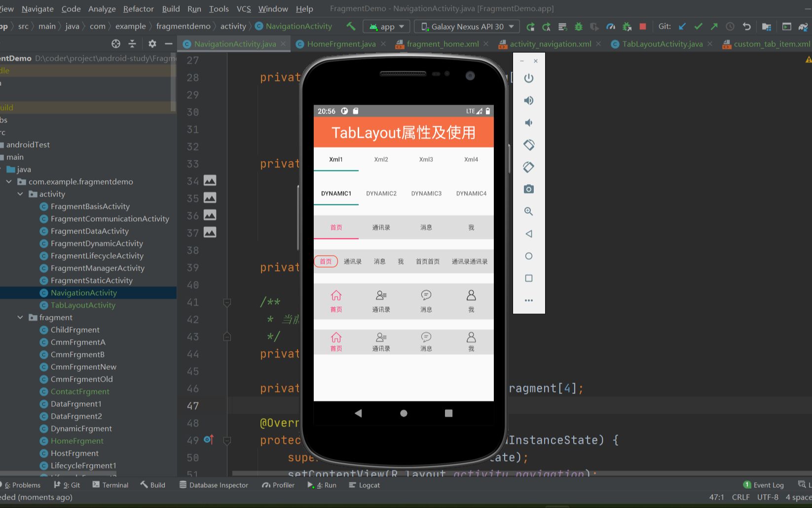Open the app run configuration dropdown
The width and height of the screenshot is (812, 508).
pyautogui.click(x=386, y=26)
